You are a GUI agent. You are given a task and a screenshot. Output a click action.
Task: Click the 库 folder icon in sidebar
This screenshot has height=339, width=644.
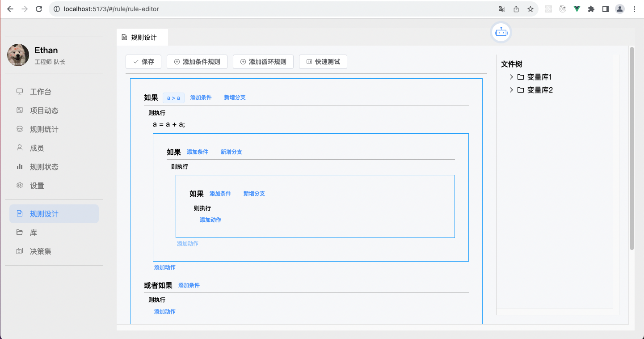pyautogui.click(x=20, y=233)
